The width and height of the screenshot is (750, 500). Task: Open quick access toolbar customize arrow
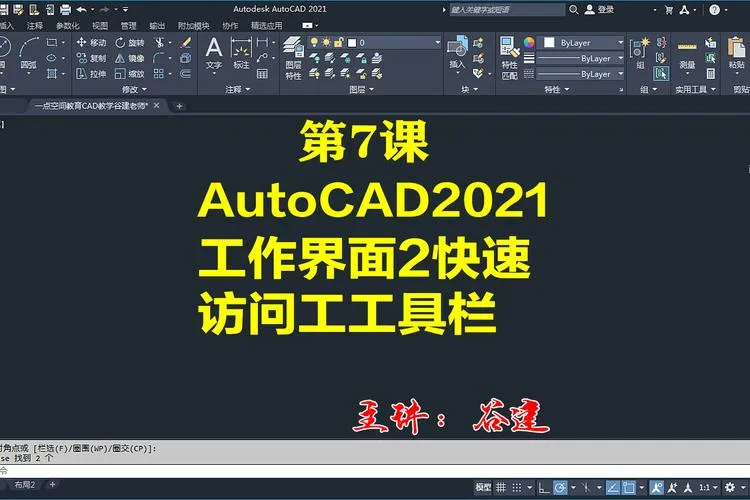point(125,9)
